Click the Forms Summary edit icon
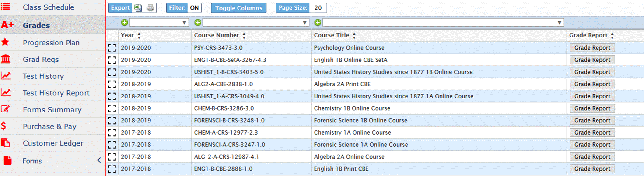The height and width of the screenshot is (176, 644). [5, 109]
